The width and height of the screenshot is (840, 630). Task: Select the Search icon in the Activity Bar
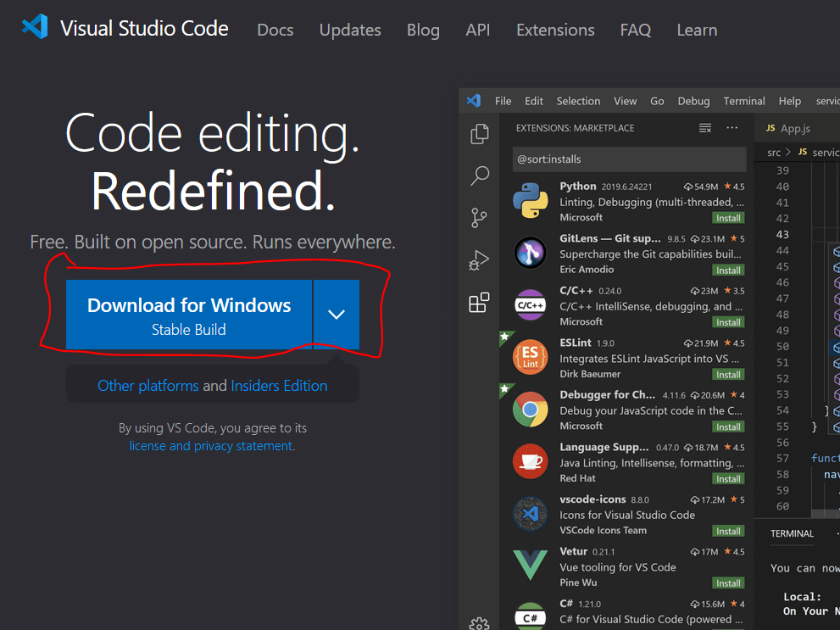tap(479, 176)
